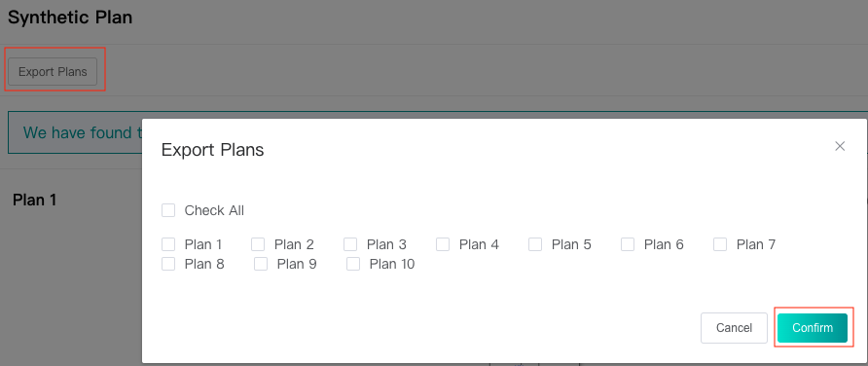
Task: Include Plan 10 via its checkbox
Action: tap(353, 264)
